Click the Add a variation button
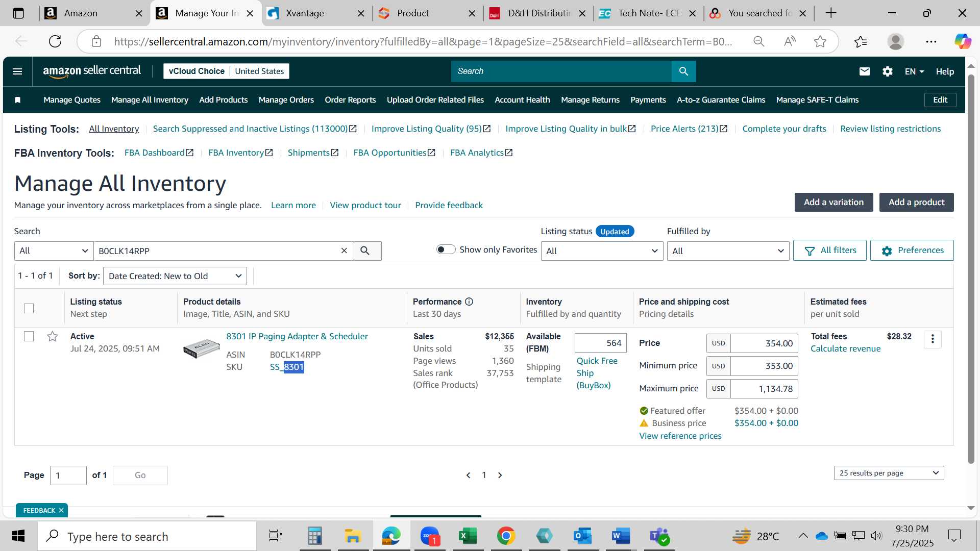 pos(834,202)
